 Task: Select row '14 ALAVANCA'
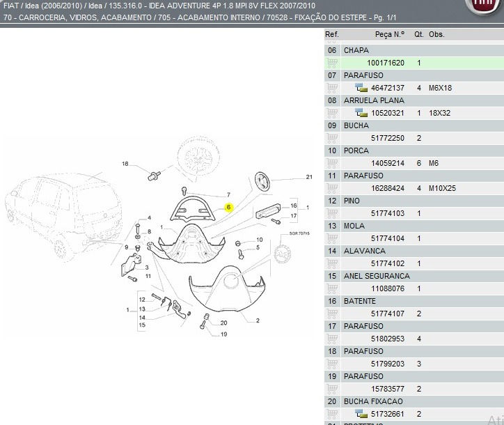pos(414,251)
